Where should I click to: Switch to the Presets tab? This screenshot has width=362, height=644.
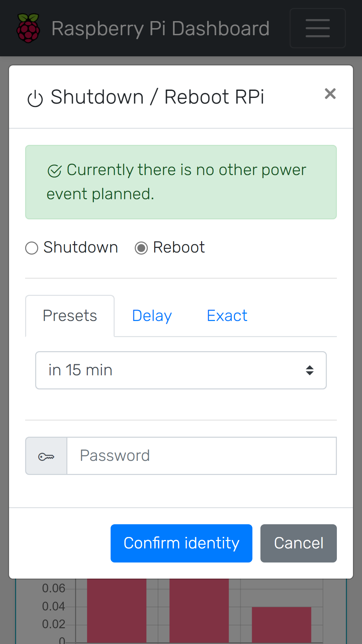[70, 316]
